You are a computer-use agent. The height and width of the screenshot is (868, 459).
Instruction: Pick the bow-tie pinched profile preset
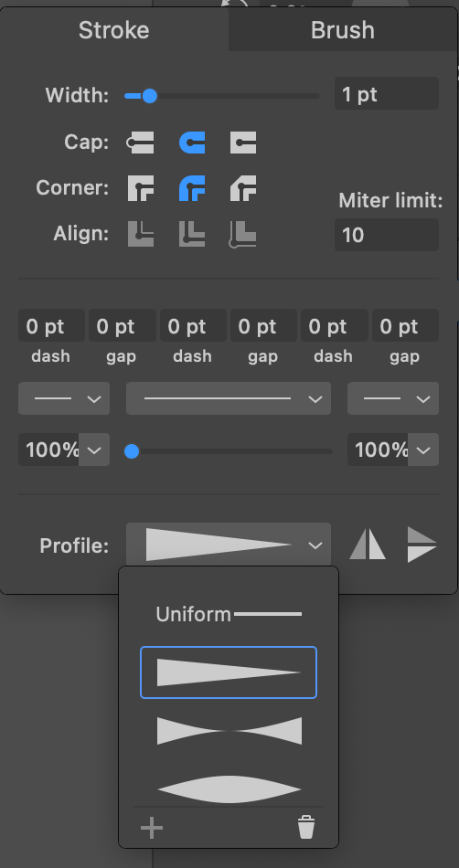[229, 731]
